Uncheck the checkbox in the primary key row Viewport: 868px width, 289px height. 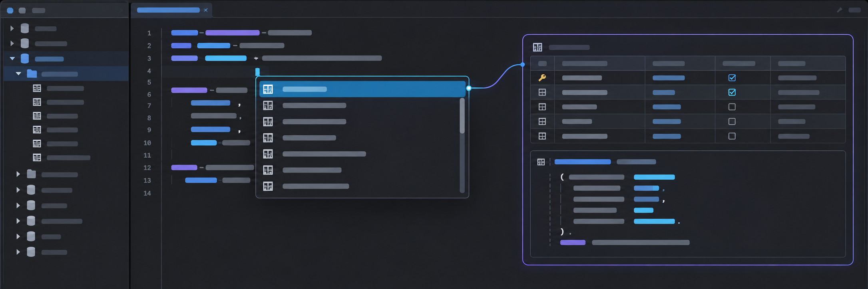(732, 78)
